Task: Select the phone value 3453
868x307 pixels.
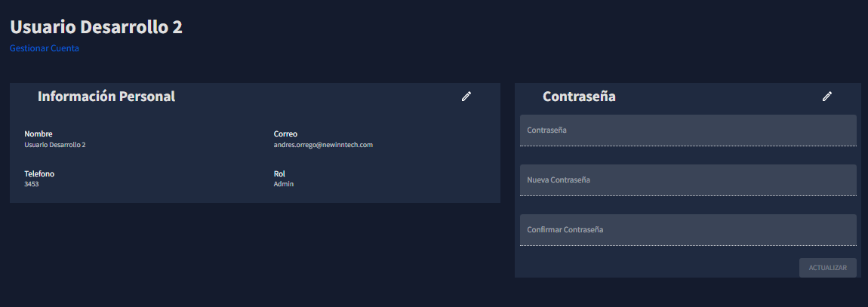Action: point(32,184)
